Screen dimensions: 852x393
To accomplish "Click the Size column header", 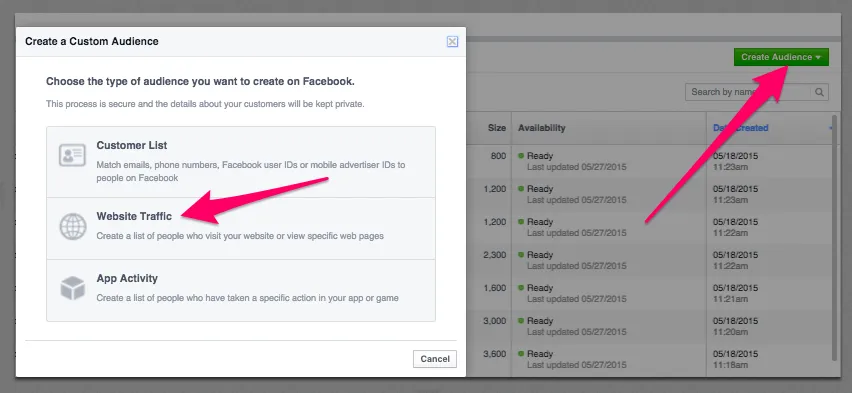I will (x=497, y=128).
